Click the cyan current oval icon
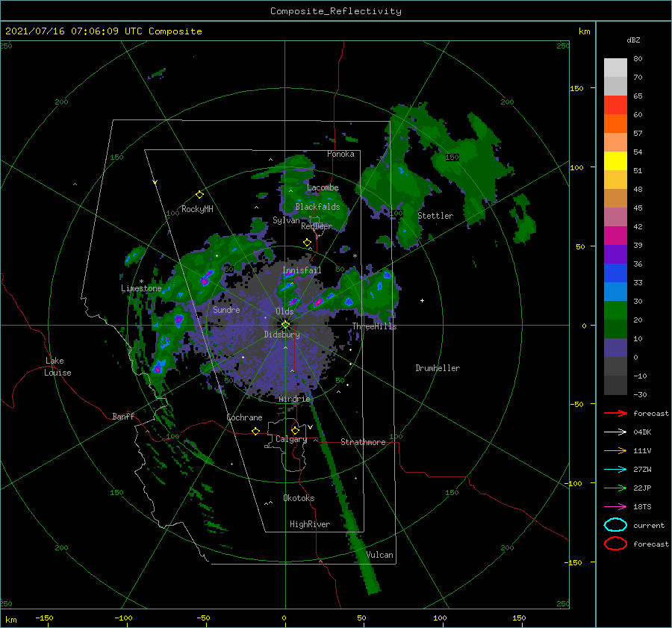The width and height of the screenshot is (672, 628). [615, 525]
